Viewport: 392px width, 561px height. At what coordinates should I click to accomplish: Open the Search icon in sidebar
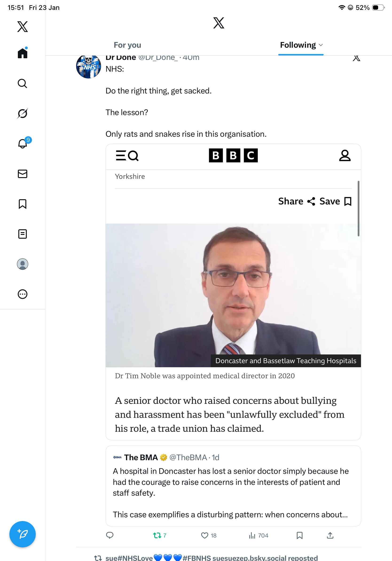[23, 83]
